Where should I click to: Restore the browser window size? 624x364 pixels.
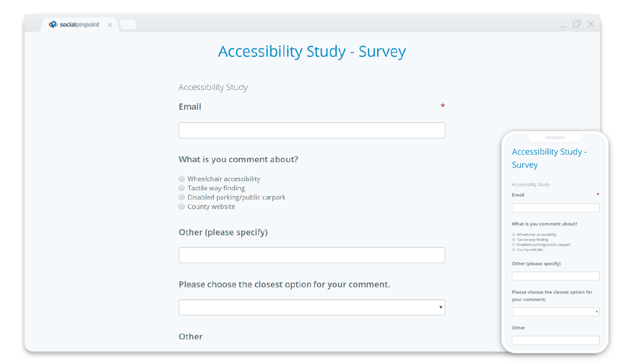[577, 23]
